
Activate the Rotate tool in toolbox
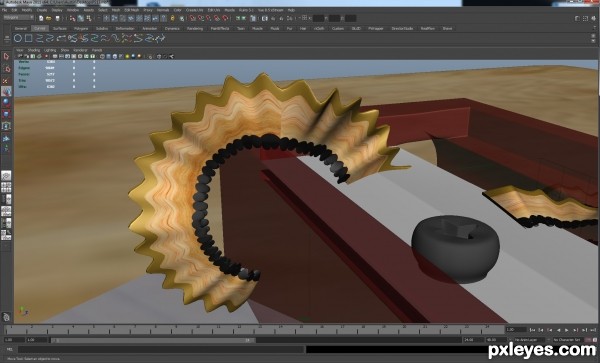pos(6,103)
